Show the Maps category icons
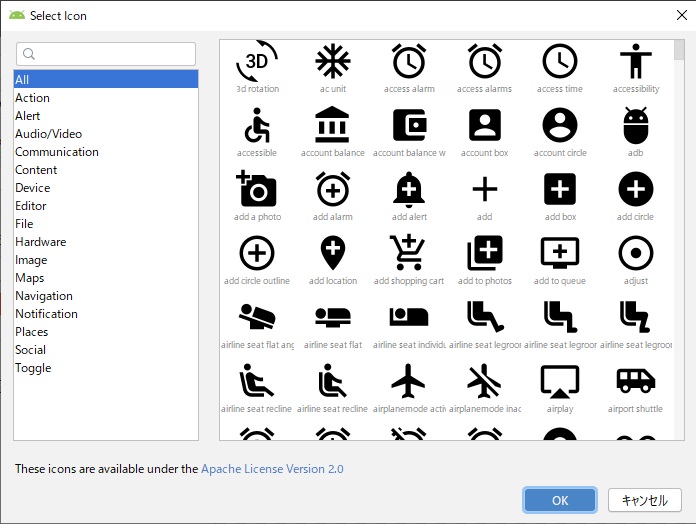 [106, 278]
